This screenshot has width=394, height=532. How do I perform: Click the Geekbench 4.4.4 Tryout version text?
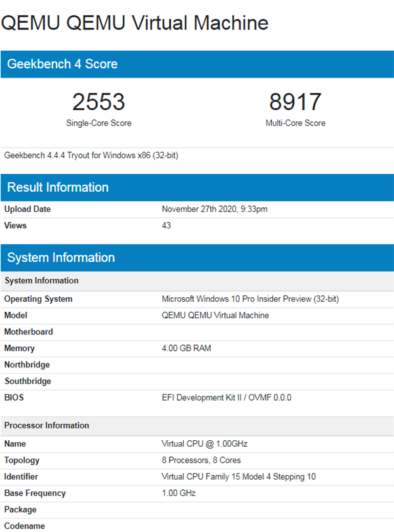(x=91, y=156)
